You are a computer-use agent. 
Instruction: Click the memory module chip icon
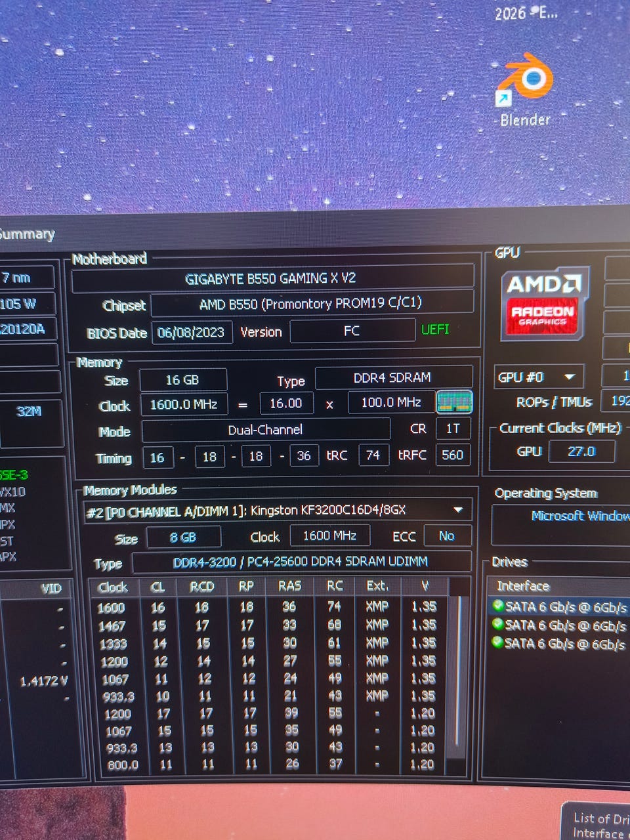pos(455,402)
